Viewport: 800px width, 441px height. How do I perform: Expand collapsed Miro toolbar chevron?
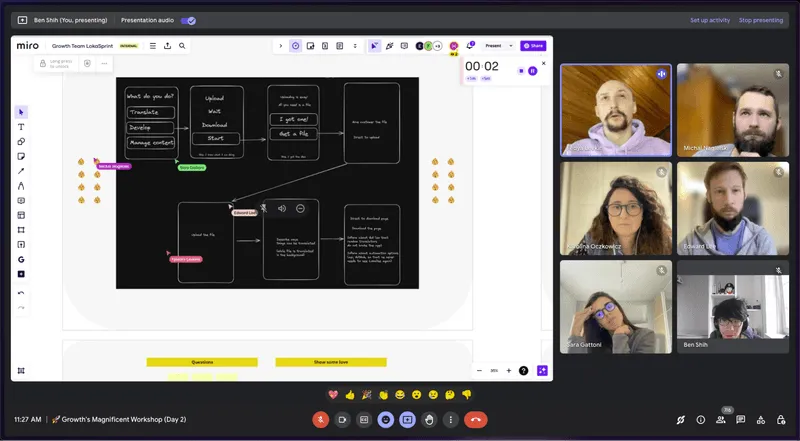[x=280, y=46]
